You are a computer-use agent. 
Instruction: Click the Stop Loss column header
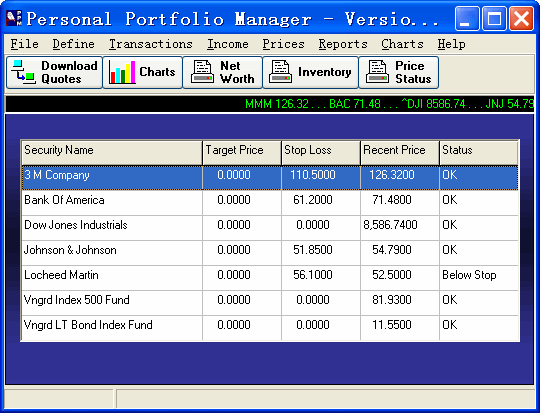tap(321, 153)
